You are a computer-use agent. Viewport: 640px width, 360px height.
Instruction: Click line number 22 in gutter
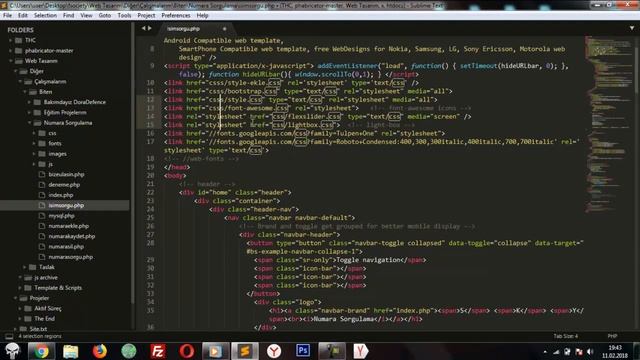(x=151, y=192)
